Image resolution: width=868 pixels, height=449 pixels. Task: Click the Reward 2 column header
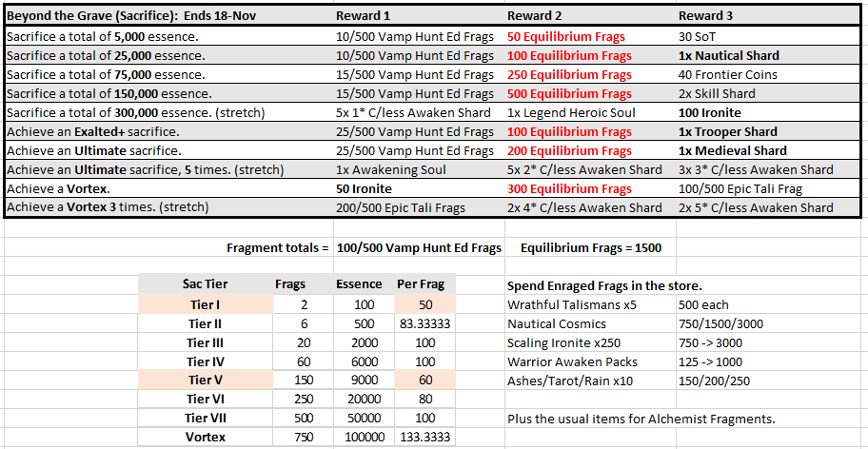[589, 16]
